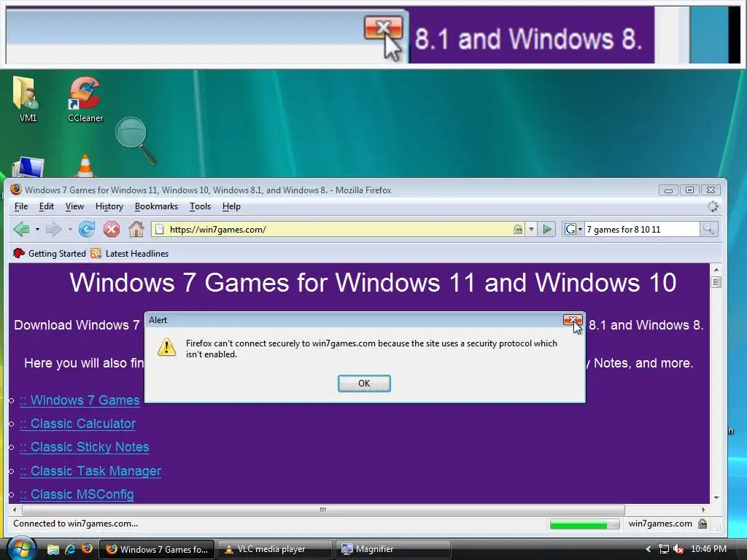Screen dimensions: 747x560
Task: Click the network icon in system tray
Action: point(663,549)
